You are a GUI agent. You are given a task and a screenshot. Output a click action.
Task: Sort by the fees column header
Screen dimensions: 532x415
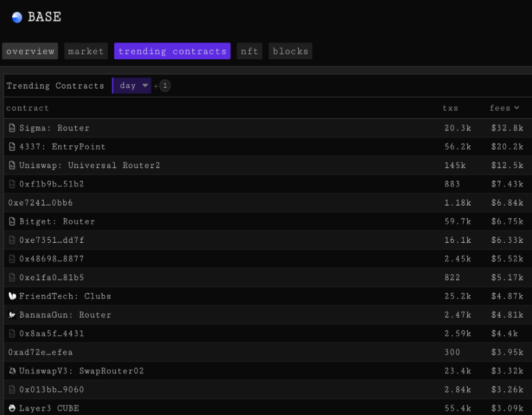504,108
